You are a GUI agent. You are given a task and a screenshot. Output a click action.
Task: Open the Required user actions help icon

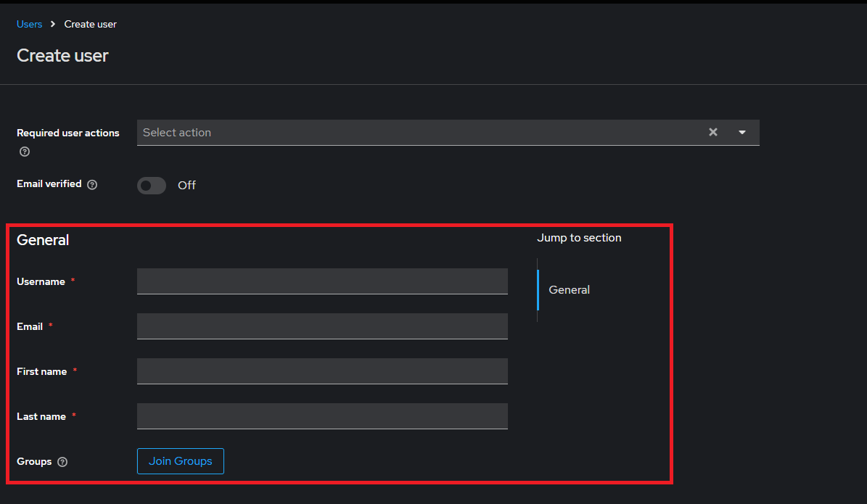pyautogui.click(x=25, y=152)
